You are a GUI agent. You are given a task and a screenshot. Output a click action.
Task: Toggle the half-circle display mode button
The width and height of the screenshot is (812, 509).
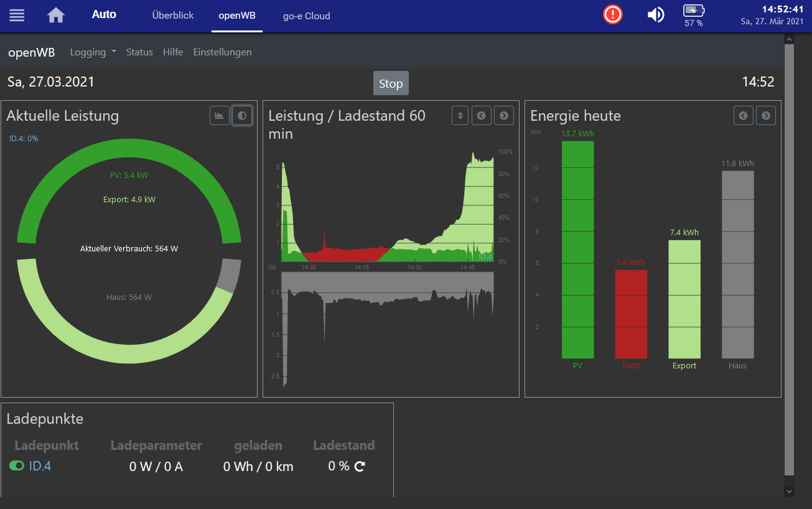[242, 115]
